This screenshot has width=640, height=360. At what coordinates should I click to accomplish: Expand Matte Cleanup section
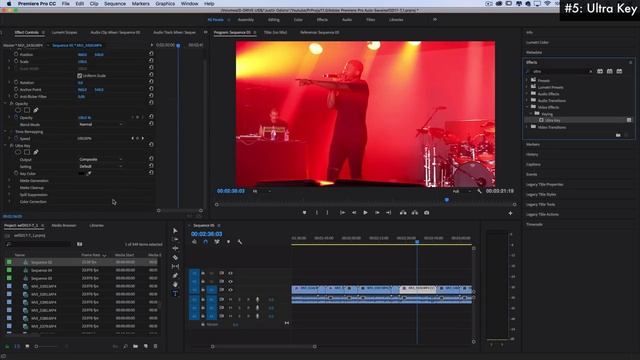9,187
